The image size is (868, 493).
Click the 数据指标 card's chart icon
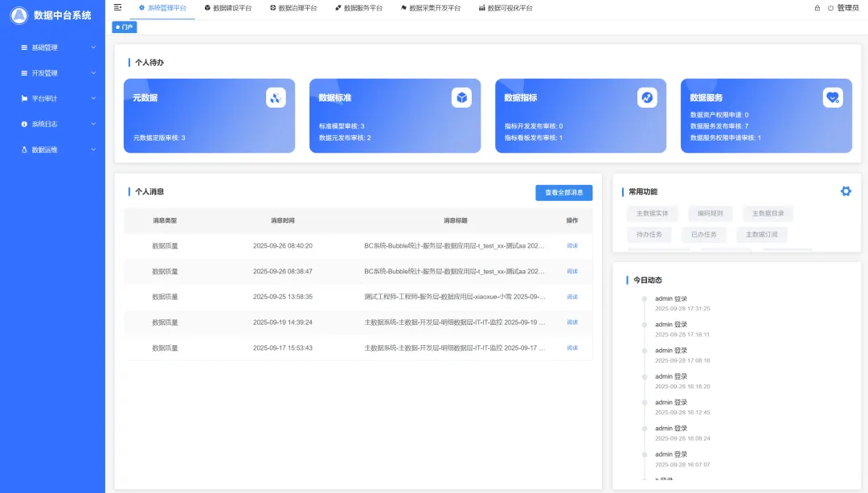[647, 98]
